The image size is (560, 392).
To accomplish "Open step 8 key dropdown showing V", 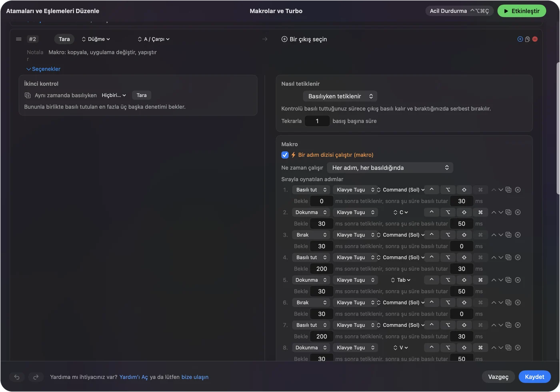I will (401, 348).
